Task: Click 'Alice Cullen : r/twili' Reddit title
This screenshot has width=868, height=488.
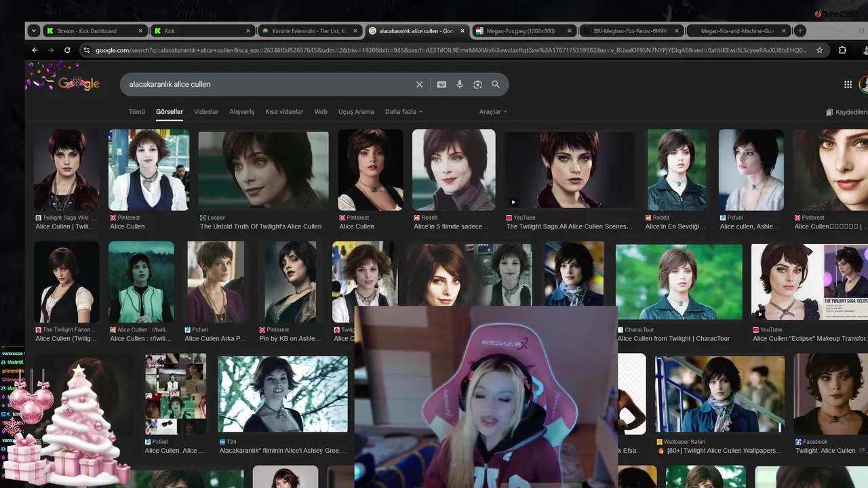Action: (x=140, y=339)
